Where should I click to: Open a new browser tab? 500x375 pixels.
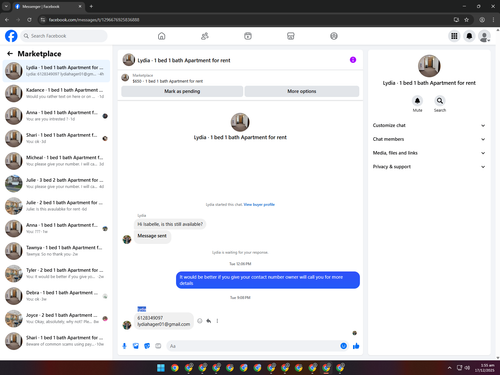(x=91, y=6)
